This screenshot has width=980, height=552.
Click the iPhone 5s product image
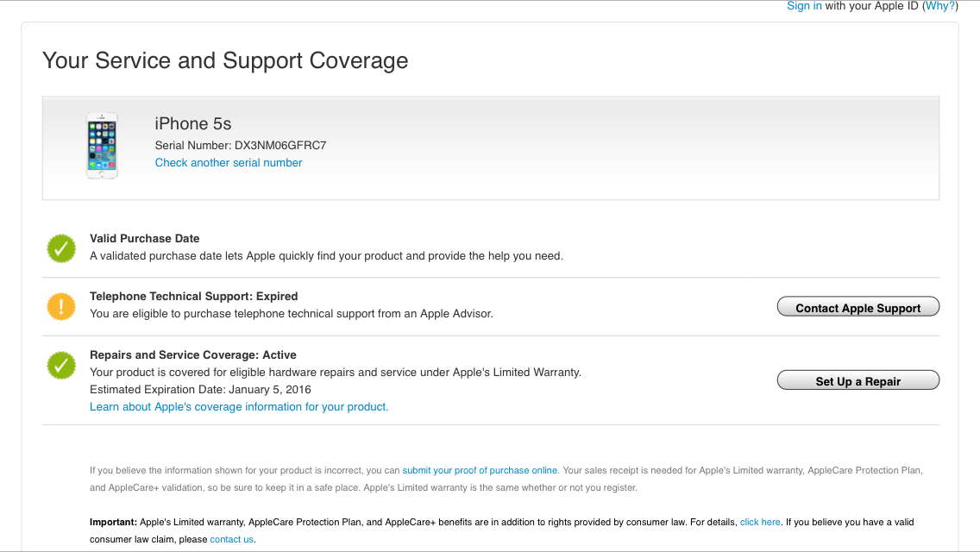pos(102,146)
